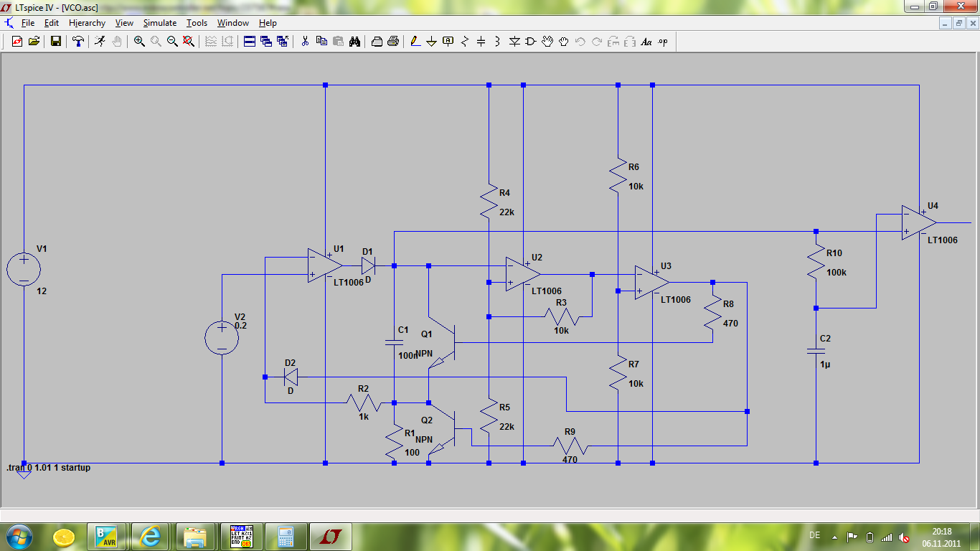Click the Close All Windows toolbar icon

tap(282, 42)
